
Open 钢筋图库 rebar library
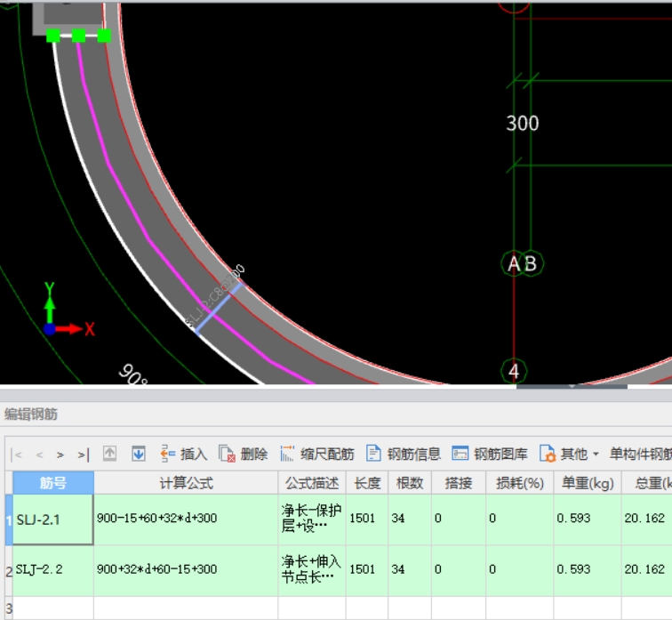[490, 454]
